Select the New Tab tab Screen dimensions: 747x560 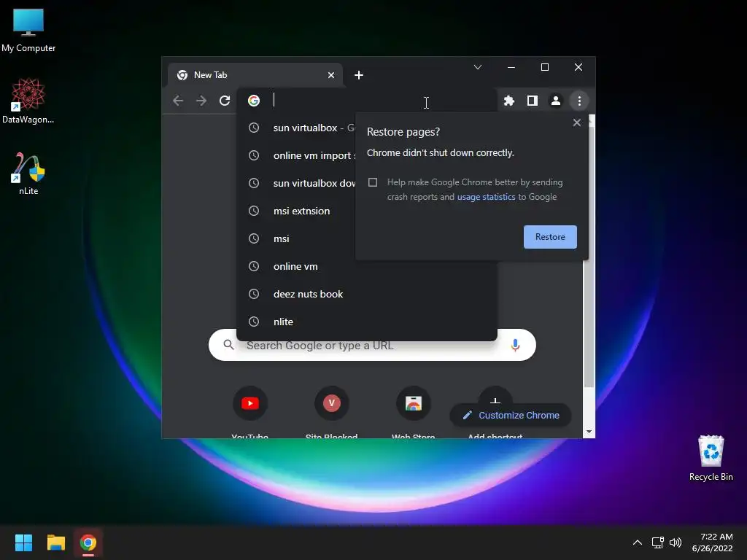[x=255, y=75]
